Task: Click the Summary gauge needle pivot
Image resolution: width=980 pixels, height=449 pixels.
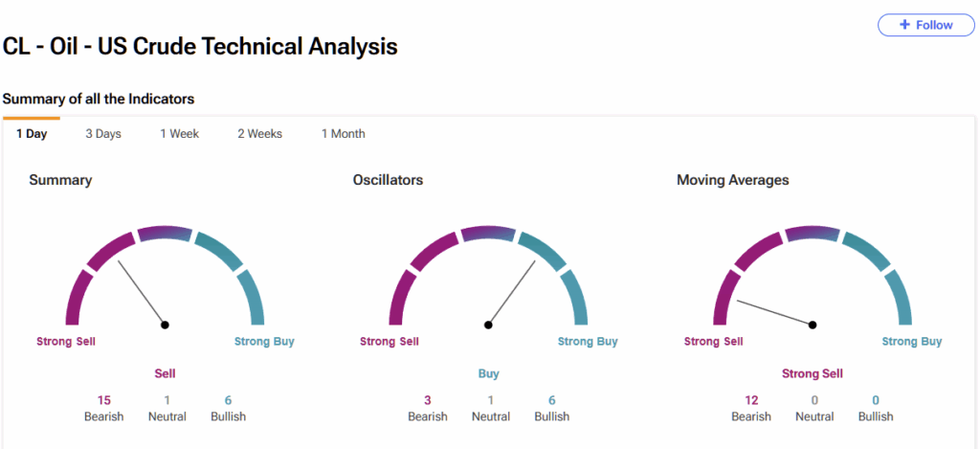Action: (165, 326)
